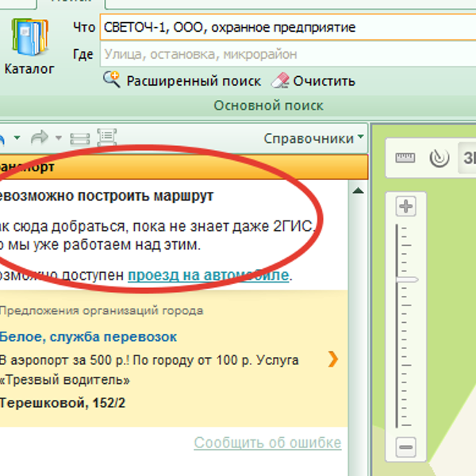Open Белое, служба перевозок listing

(x=88, y=337)
